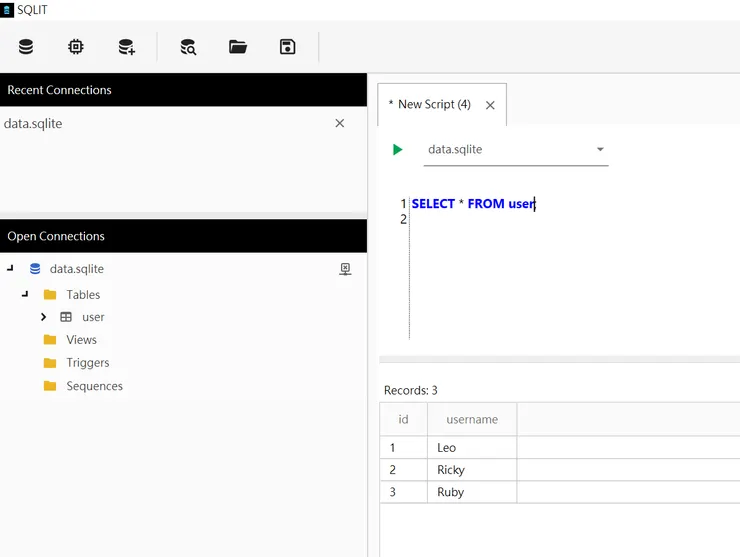Screen dimensions: 740x557
Task: Click the save disk toolbar icon
Action: (288, 47)
